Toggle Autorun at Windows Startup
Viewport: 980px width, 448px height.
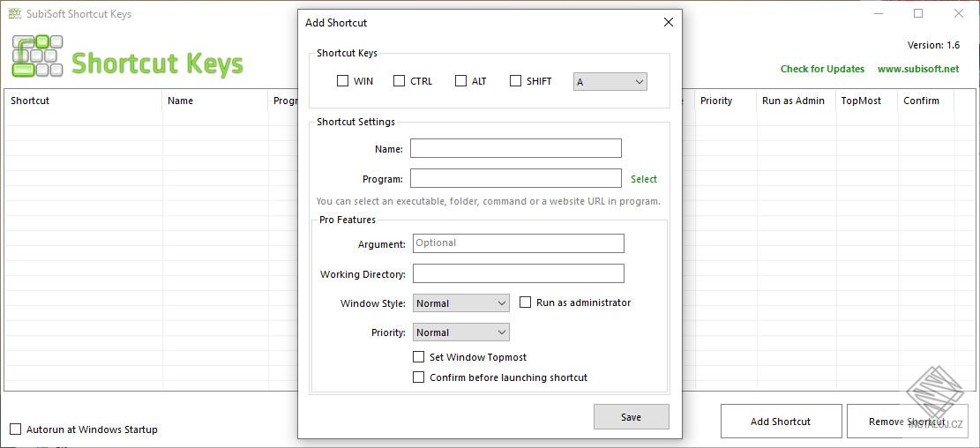click(16, 429)
